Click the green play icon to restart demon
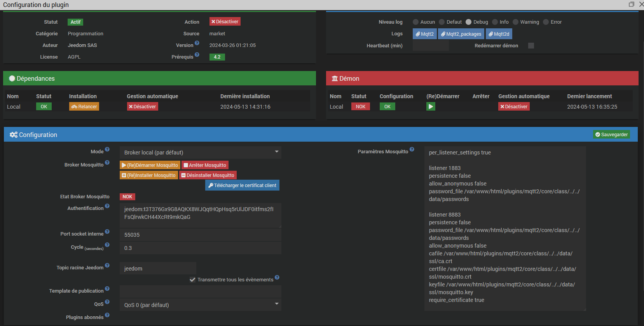 point(431,107)
